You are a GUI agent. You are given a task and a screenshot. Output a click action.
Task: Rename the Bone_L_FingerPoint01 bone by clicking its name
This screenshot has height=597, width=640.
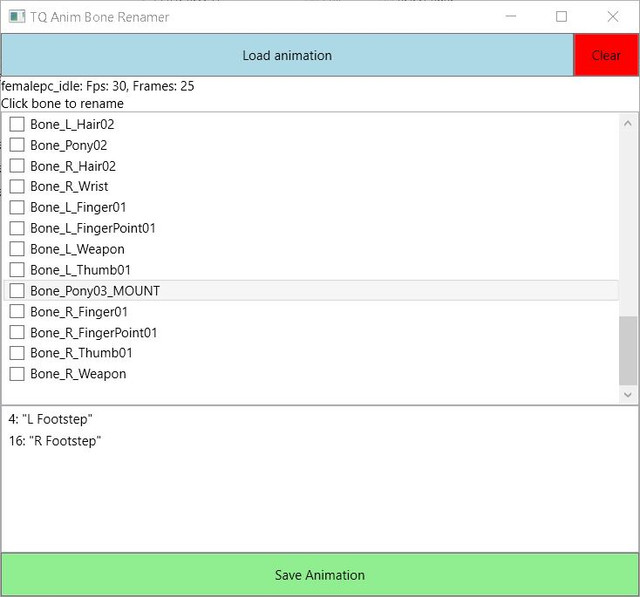[x=93, y=228]
